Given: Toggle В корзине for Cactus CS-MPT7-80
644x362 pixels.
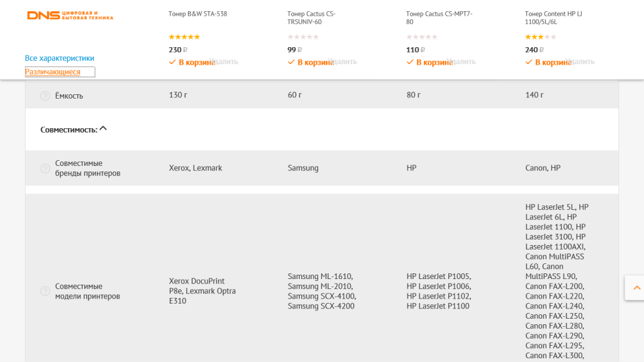Looking at the screenshot, I should 429,62.
